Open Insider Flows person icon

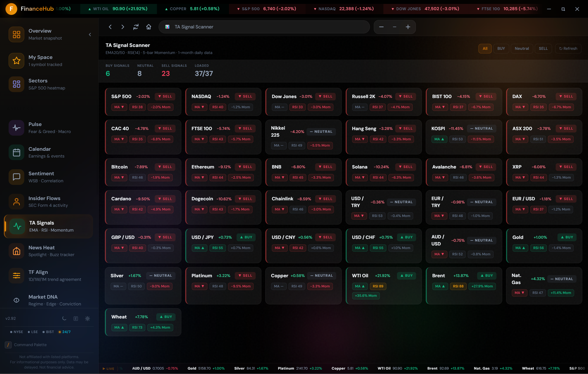click(x=16, y=202)
